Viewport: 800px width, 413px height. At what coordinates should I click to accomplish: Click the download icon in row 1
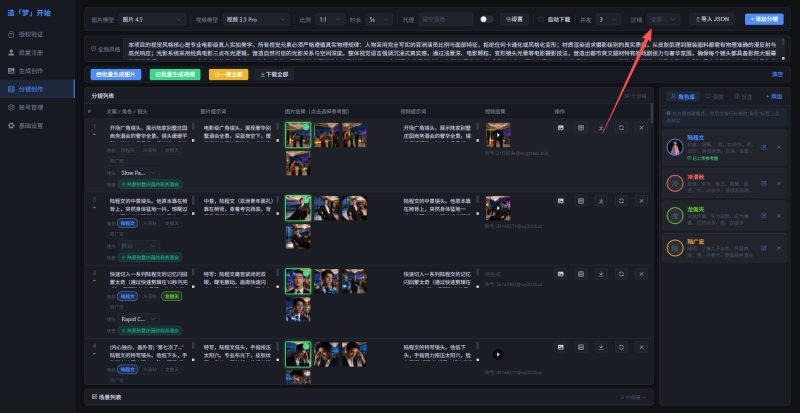(x=602, y=128)
